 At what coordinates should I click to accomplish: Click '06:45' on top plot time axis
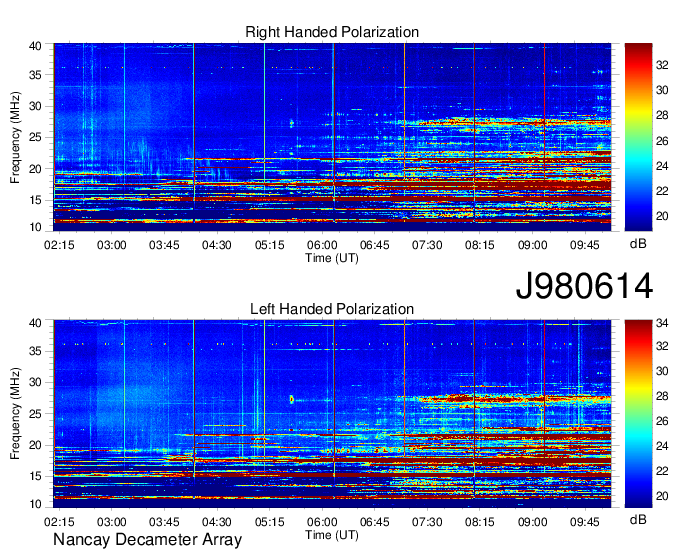point(374,245)
